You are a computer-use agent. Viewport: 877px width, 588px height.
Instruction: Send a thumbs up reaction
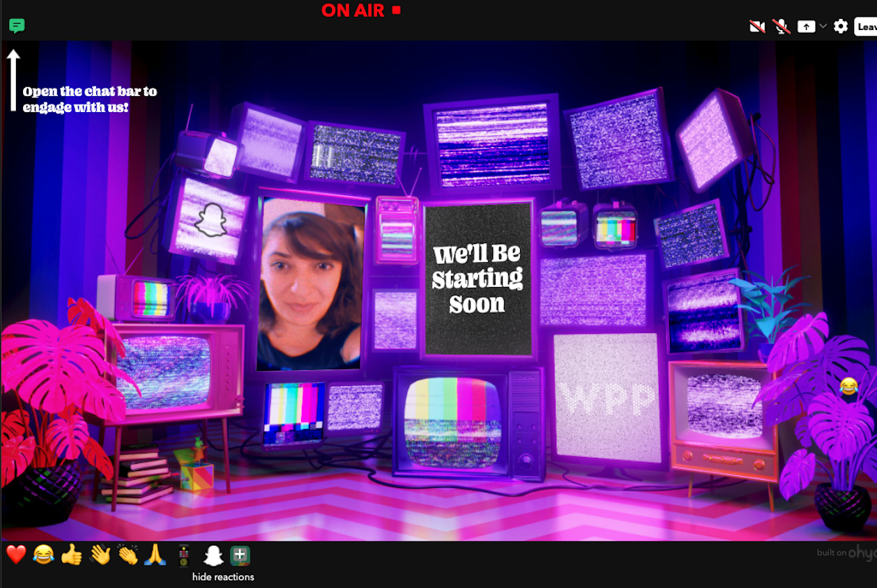71,555
